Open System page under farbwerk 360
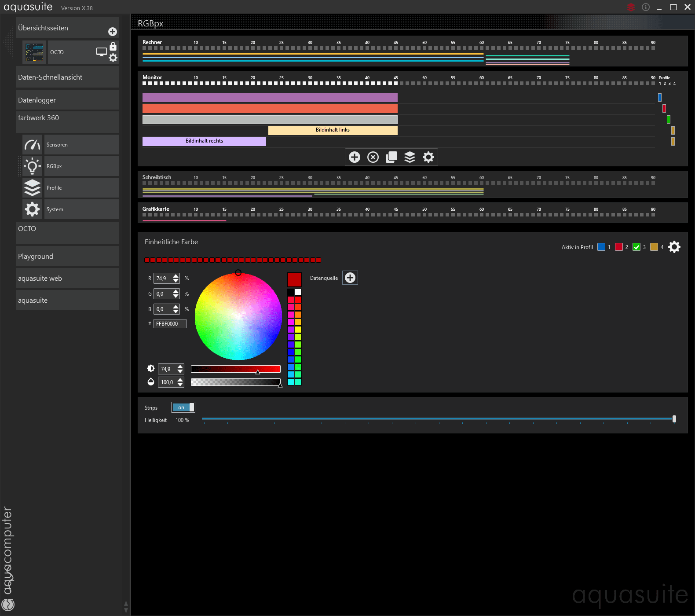 81,209
